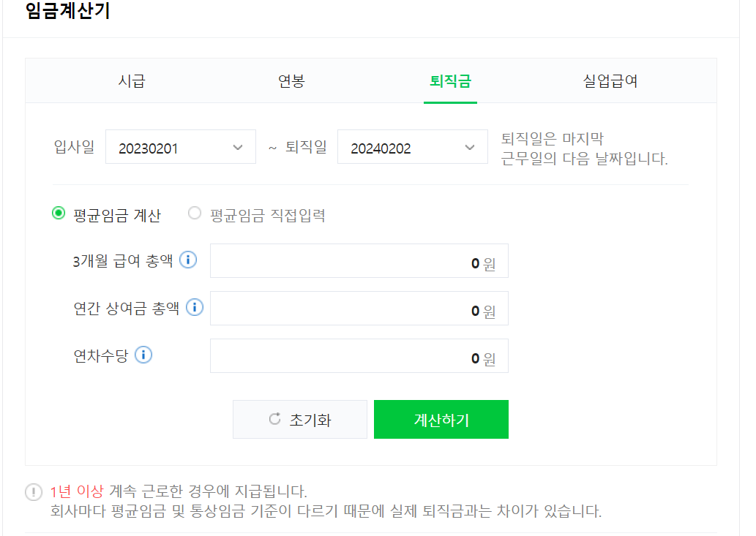Click the refresh icon inside the 초기화 button
Viewport: 756px width, 536px height.
click(x=274, y=419)
